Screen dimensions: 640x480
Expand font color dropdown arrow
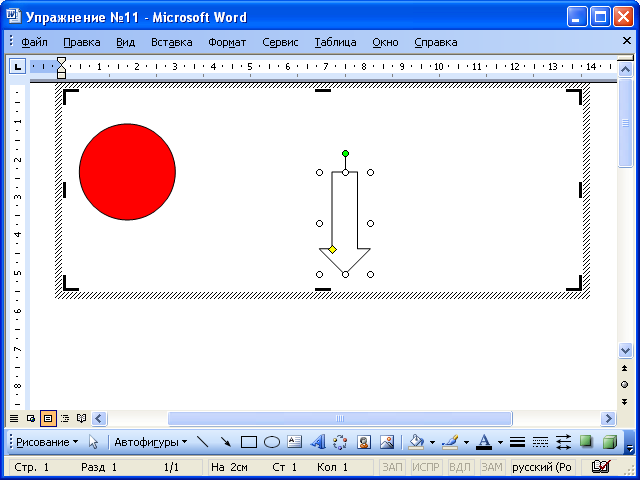point(500,442)
